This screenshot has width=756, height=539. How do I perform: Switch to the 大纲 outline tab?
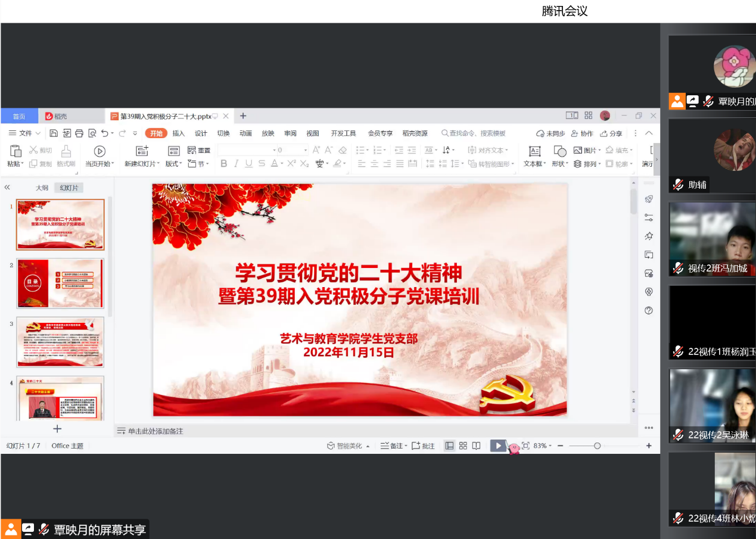pos(42,188)
